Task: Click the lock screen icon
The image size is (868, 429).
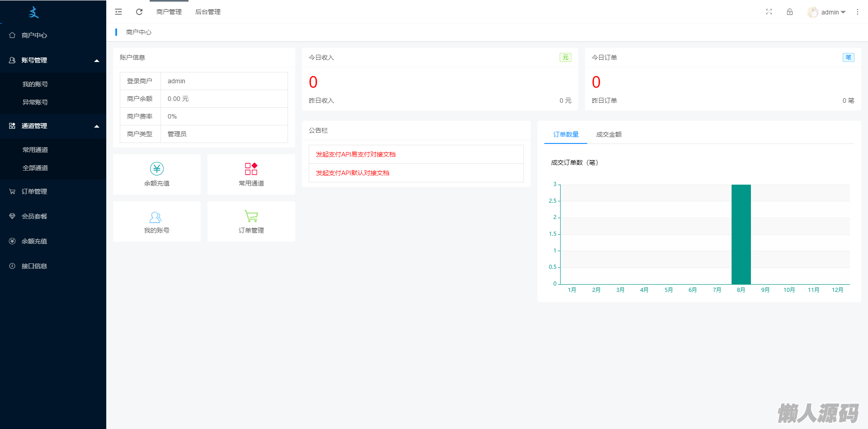Action: tap(790, 12)
